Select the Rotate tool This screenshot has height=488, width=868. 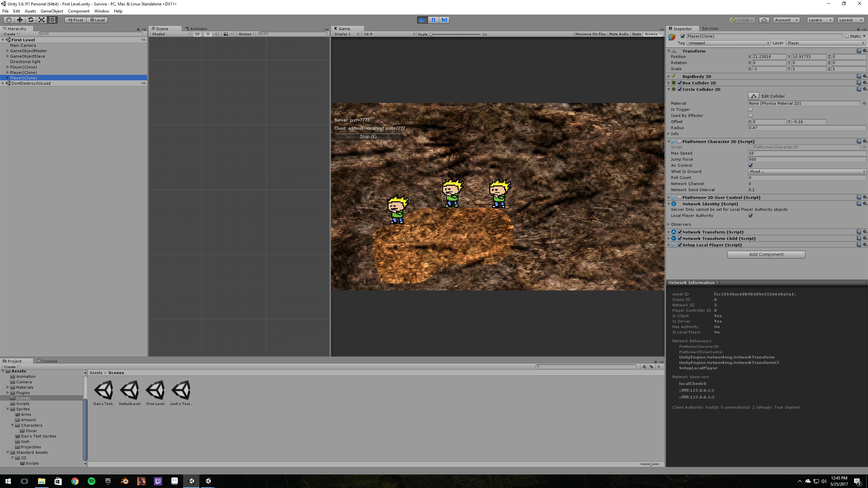(31, 20)
